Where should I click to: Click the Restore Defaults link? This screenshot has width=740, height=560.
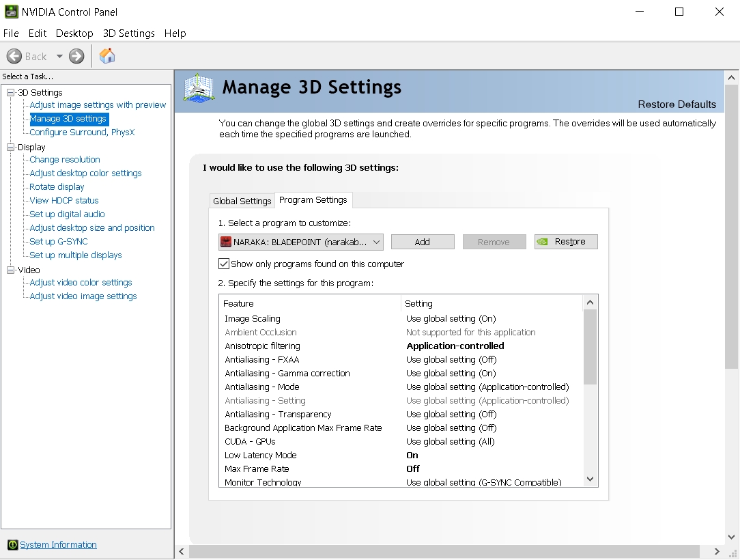(x=677, y=104)
